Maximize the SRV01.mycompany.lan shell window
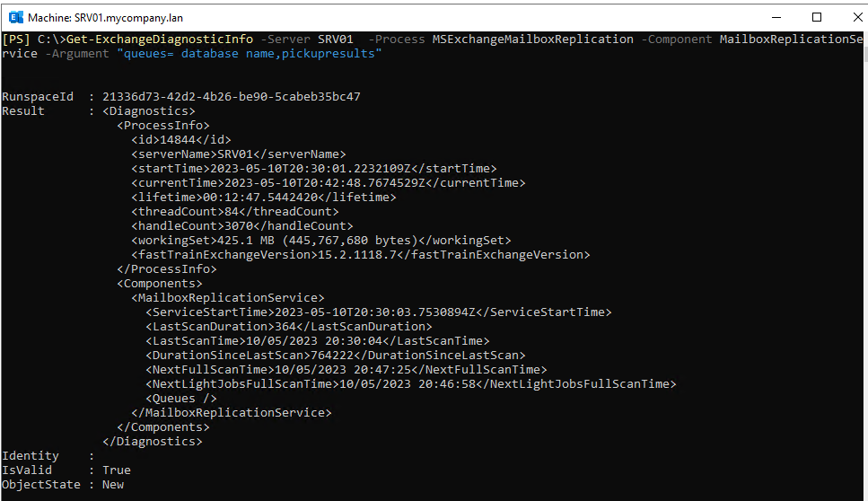The image size is (868, 501). [x=817, y=17]
